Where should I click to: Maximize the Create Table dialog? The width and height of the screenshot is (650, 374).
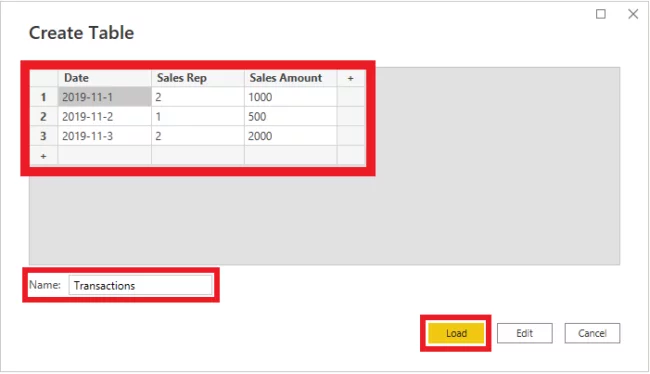tap(601, 14)
